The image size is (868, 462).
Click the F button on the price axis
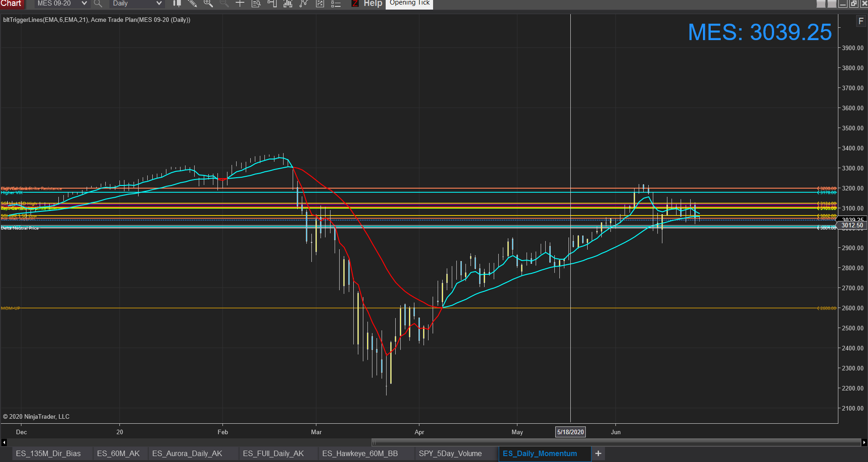(x=861, y=21)
